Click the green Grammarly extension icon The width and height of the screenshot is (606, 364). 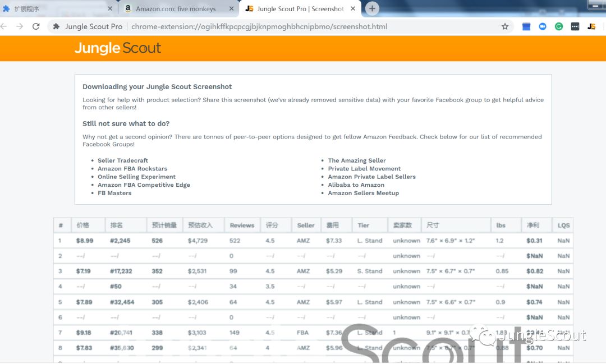coord(559,26)
